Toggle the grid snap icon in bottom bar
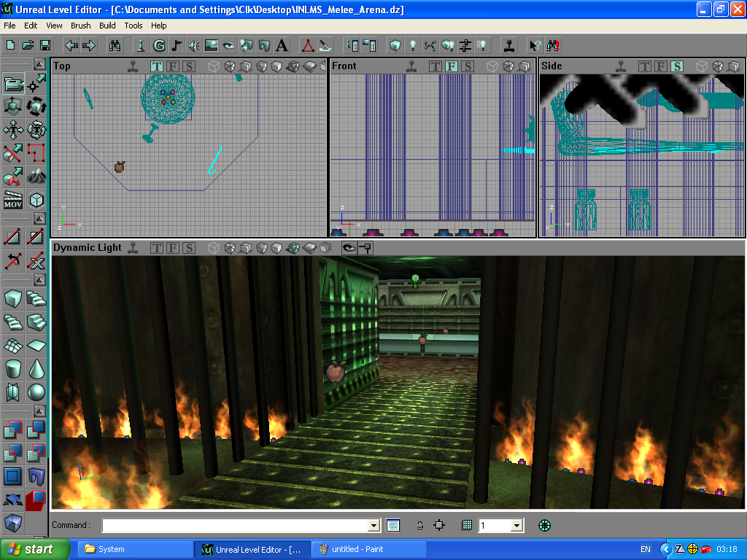 click(467, 525)
